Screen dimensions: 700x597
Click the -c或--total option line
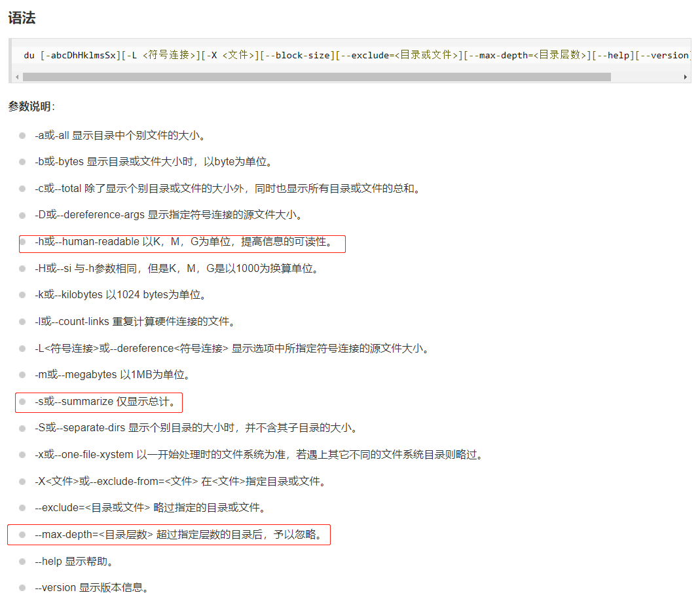(228, 189)
